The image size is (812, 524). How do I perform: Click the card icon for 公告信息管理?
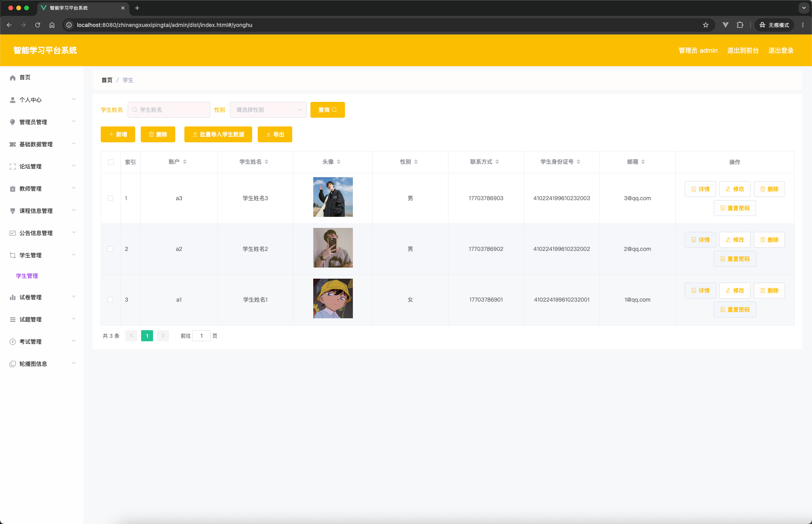coord(13,233)
